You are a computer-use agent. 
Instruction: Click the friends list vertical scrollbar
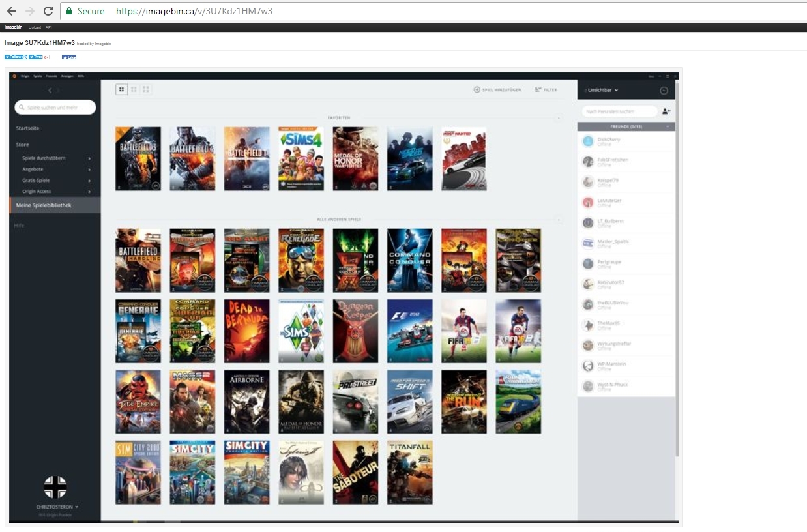click(677, 271)
